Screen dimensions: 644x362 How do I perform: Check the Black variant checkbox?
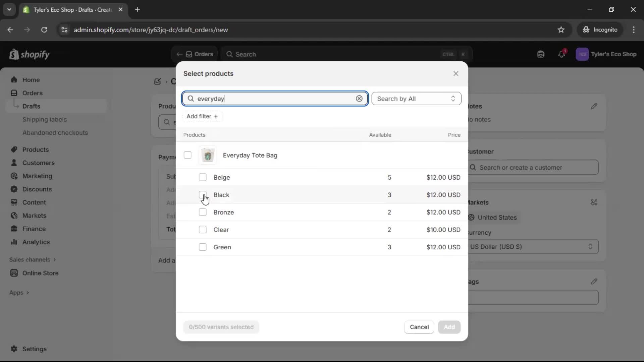click(203, 195)
